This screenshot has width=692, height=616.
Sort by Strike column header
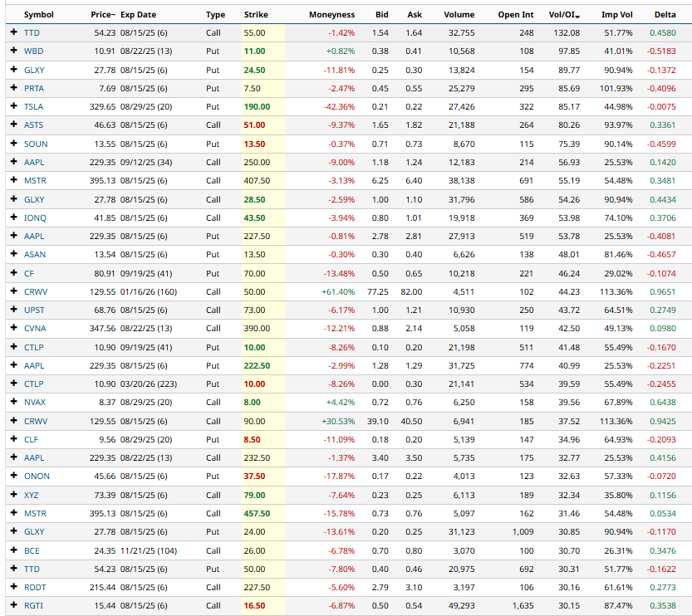tap(256, 15)
